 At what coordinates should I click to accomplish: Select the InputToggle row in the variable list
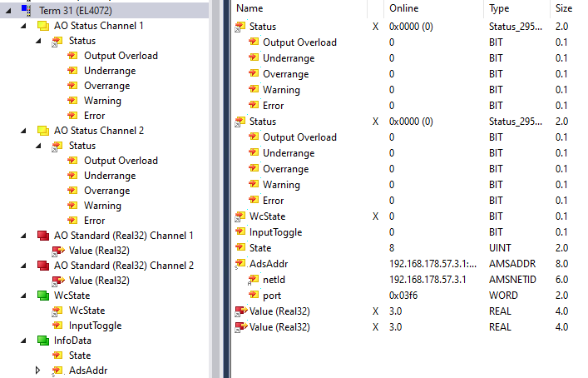coord(275,232)
